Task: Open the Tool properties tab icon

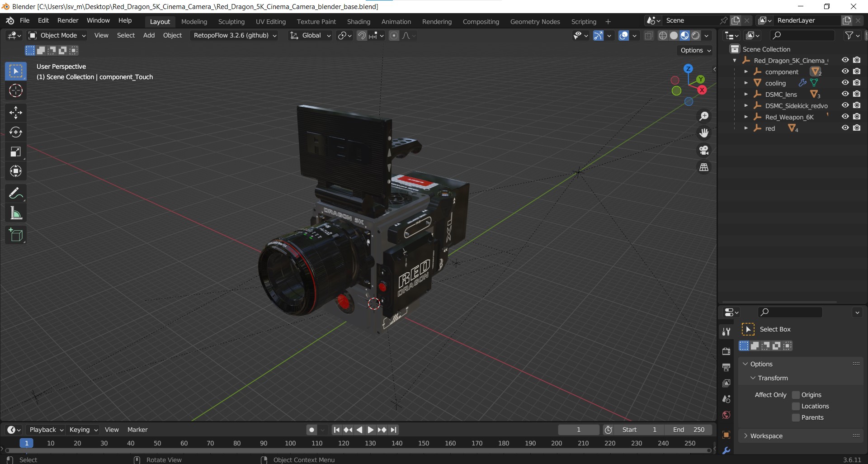Action: 726,331
